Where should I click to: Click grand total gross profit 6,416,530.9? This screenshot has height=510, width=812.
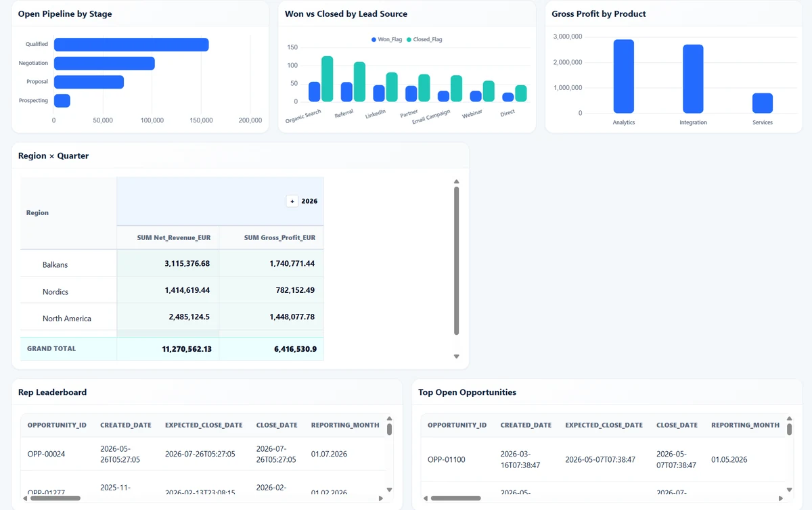(x=295, y=349)
